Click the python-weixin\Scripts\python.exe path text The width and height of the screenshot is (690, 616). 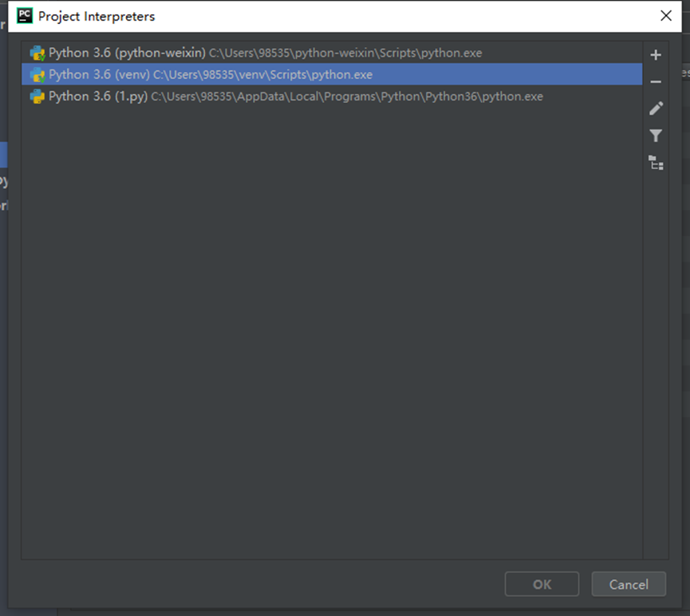345,53
